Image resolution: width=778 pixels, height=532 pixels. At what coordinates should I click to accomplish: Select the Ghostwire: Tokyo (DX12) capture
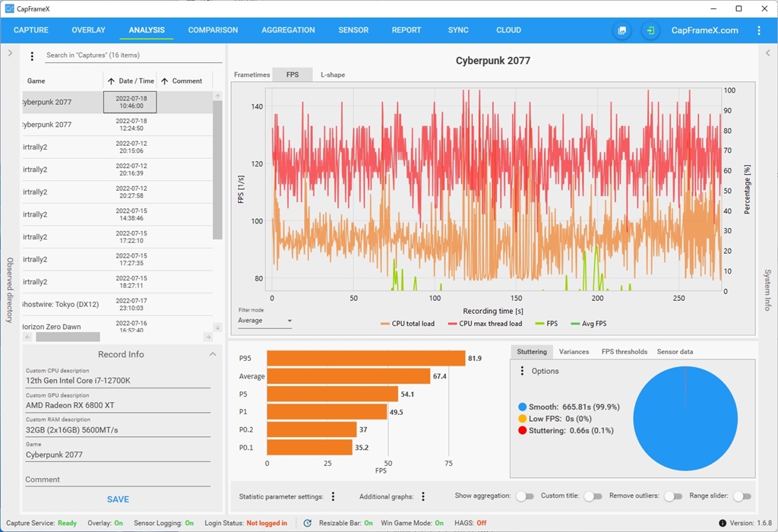117,304
